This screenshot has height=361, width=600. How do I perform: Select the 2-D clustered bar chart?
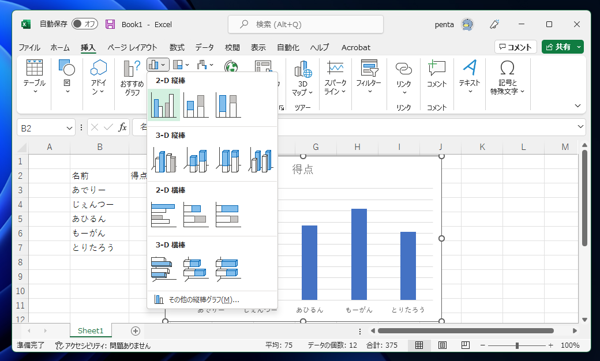(x=164, y=215)
